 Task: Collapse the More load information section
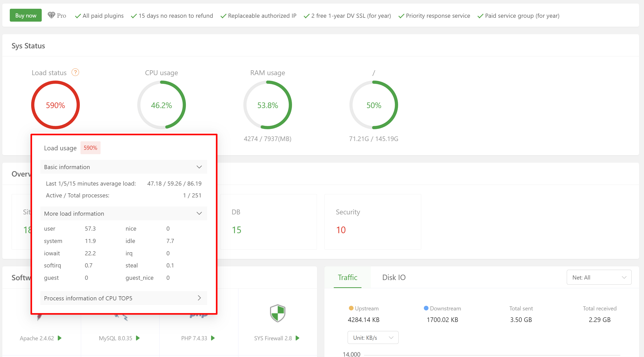tap(199, 213)
